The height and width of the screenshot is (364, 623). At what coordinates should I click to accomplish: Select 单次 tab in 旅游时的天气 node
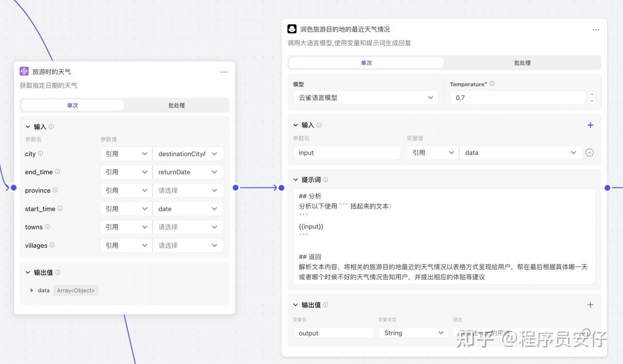(x=73, y=105)
